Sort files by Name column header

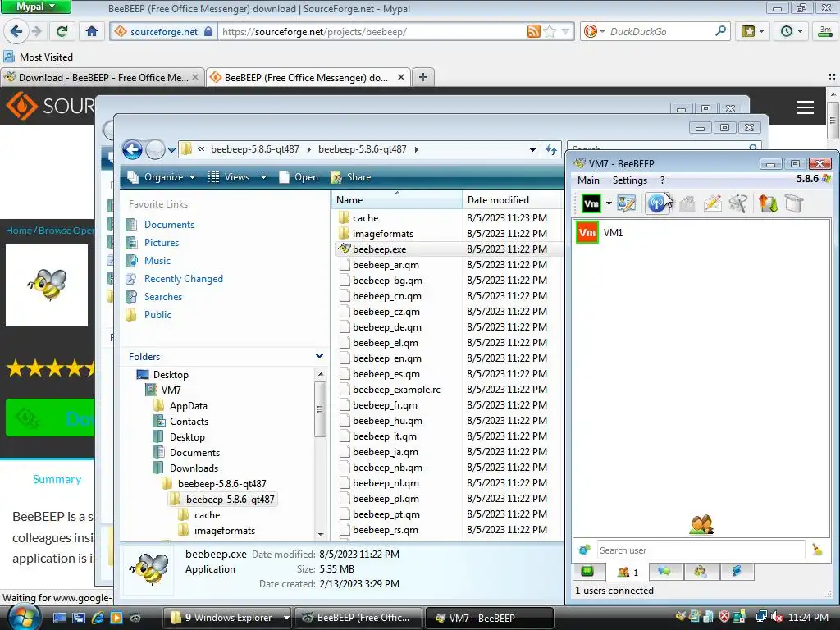coord(396,200)
